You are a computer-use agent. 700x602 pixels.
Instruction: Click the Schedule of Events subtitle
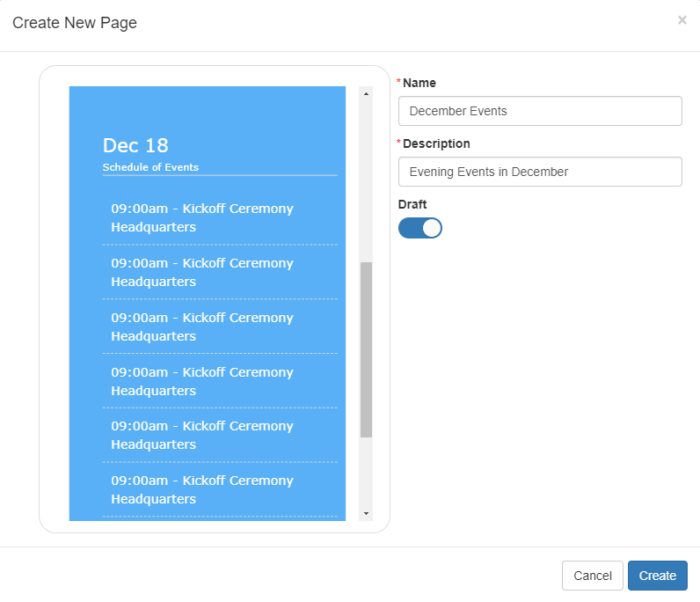150,167
